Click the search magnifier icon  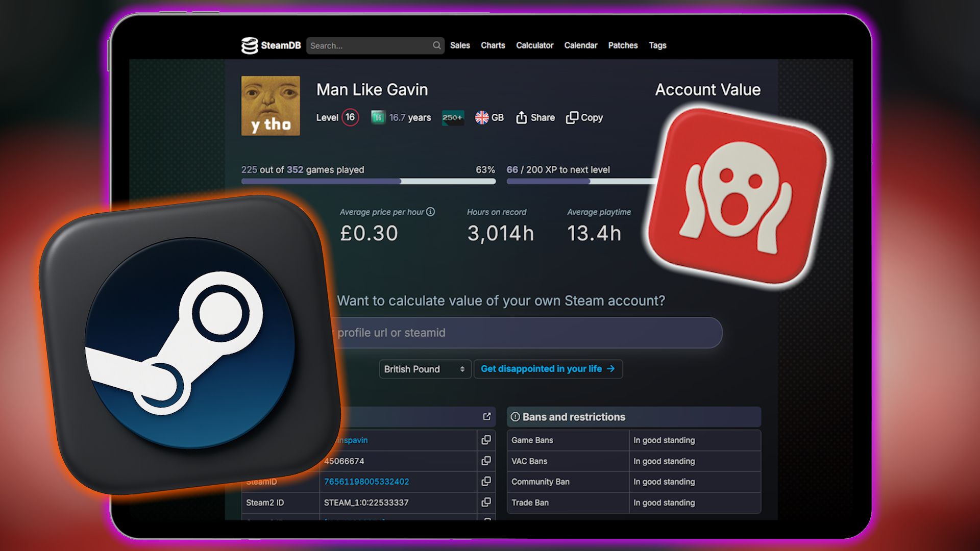point(436,45)
